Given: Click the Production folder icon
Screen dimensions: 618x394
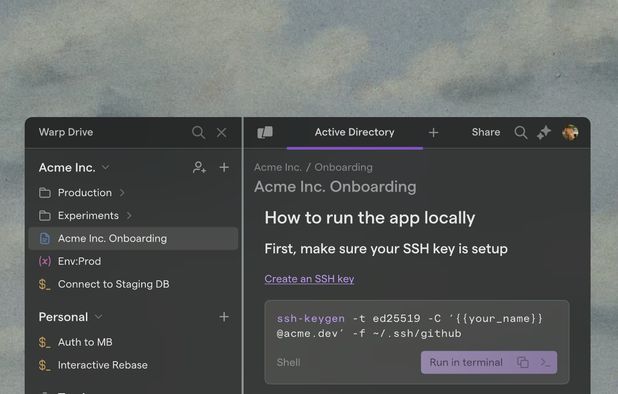Looking at the screenshot, I should tap(45, 193).
